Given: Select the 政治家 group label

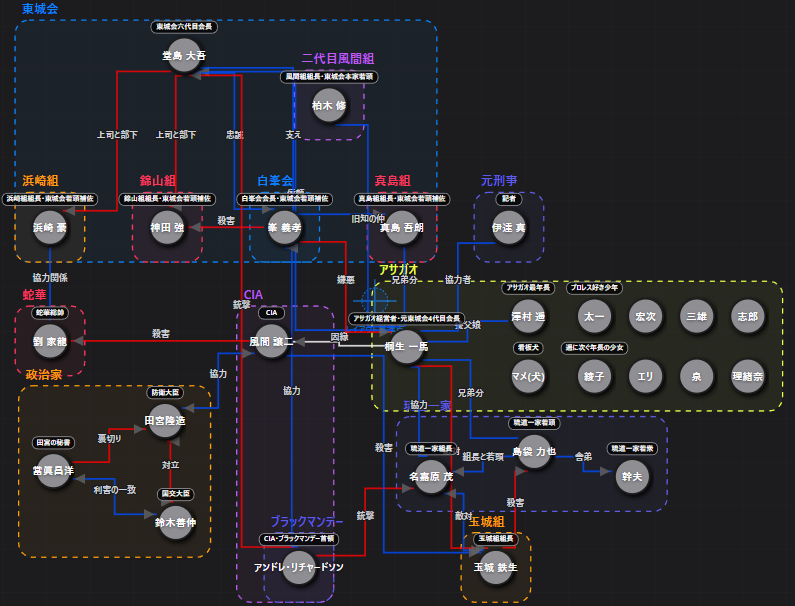Looking at the screenshot, I should coord(44,375).
